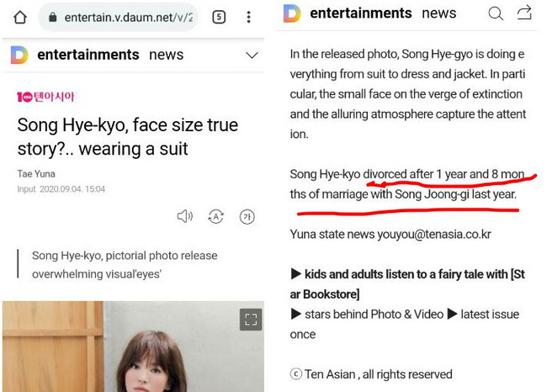Viewport: 547px width, 392px height.
Task: Open the news tab in left header
Action: click(166, 55)
